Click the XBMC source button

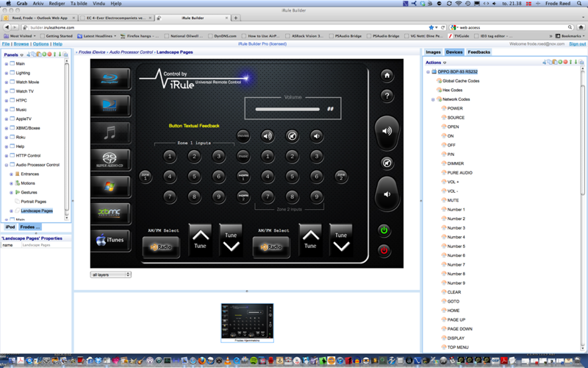click(111, 213)
